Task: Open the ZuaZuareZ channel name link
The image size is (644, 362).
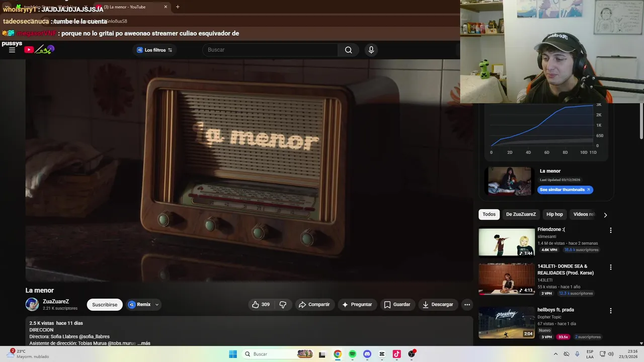Action: pyautogui.click(x=56, y=302)
